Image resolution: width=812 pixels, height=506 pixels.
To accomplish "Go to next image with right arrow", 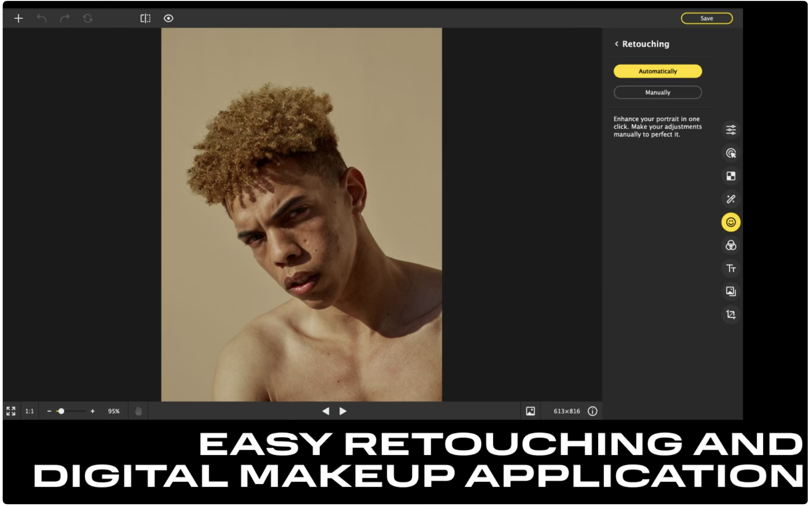I will click(343, 411).
